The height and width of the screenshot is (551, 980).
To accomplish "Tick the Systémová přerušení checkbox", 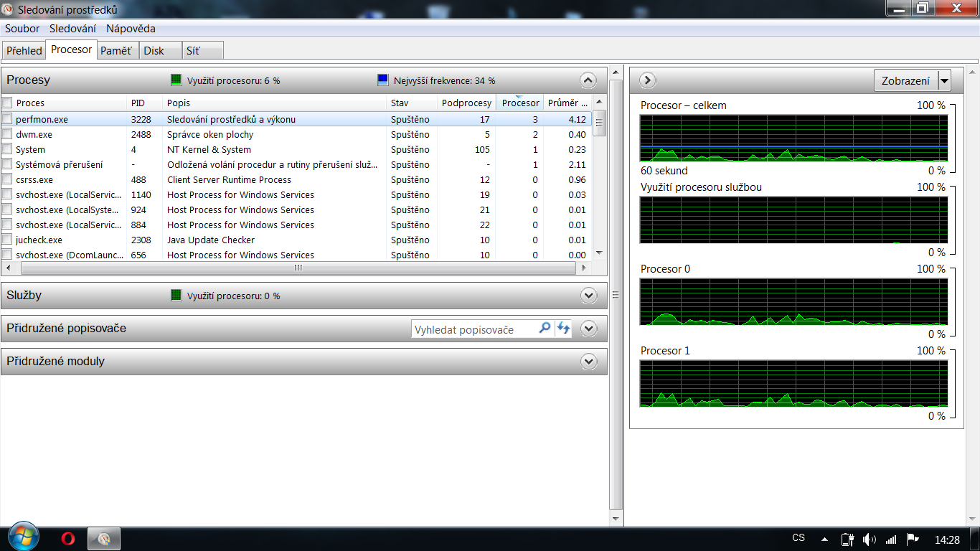I will tap(7, 164).
